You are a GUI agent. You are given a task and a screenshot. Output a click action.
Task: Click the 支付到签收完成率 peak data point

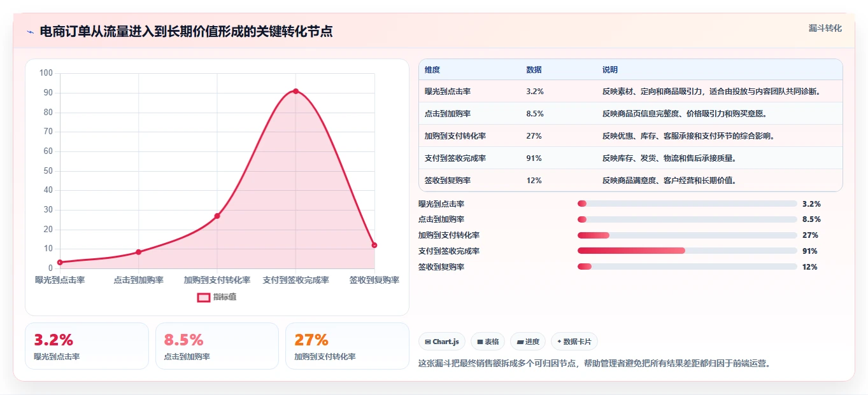click(x=295, y=91)
